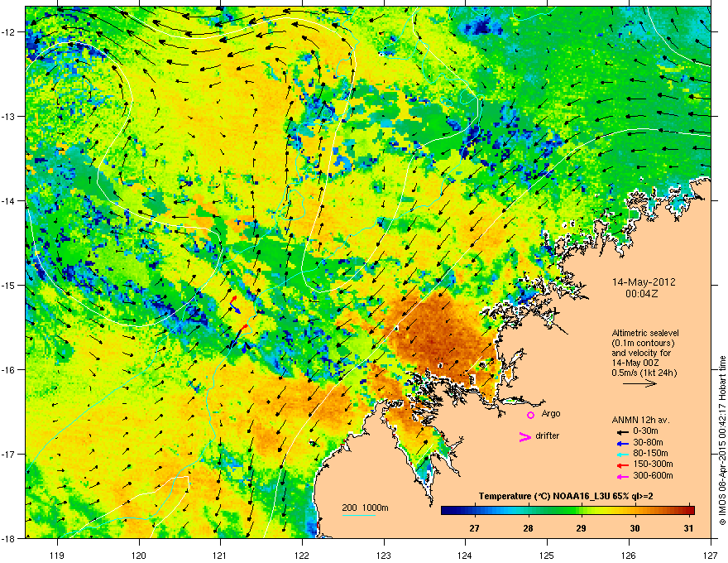Viewport: 728px width, 563px height.
Task: Click the latitude -13 axis label
Action: pos(9,116)
